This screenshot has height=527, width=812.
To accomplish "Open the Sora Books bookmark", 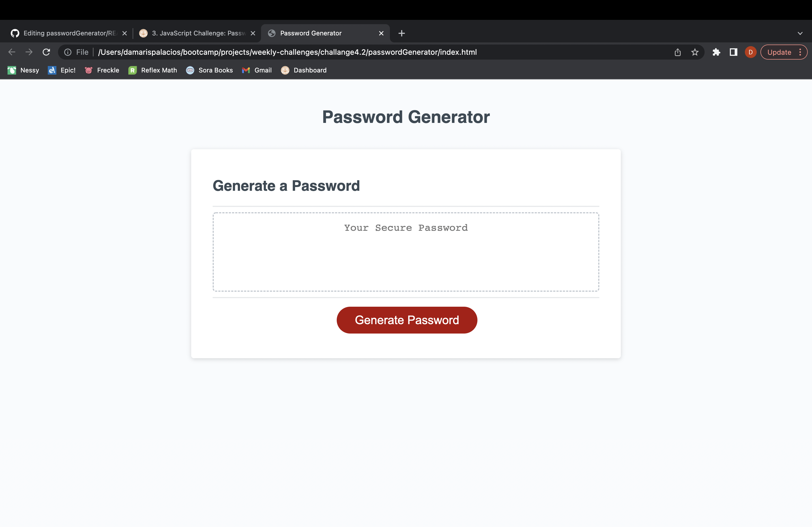I will (x=209, y=70).
